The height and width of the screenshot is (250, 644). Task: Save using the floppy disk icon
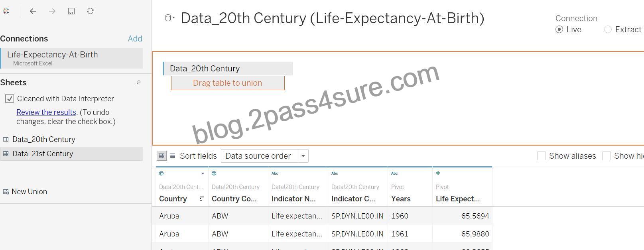pos(71,11)
